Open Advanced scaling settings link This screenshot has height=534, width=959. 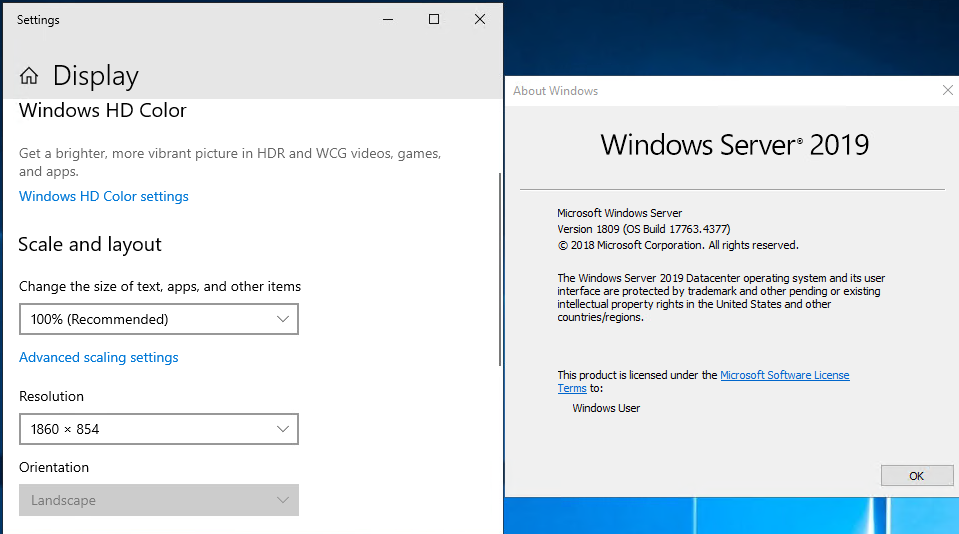(99, 358)
